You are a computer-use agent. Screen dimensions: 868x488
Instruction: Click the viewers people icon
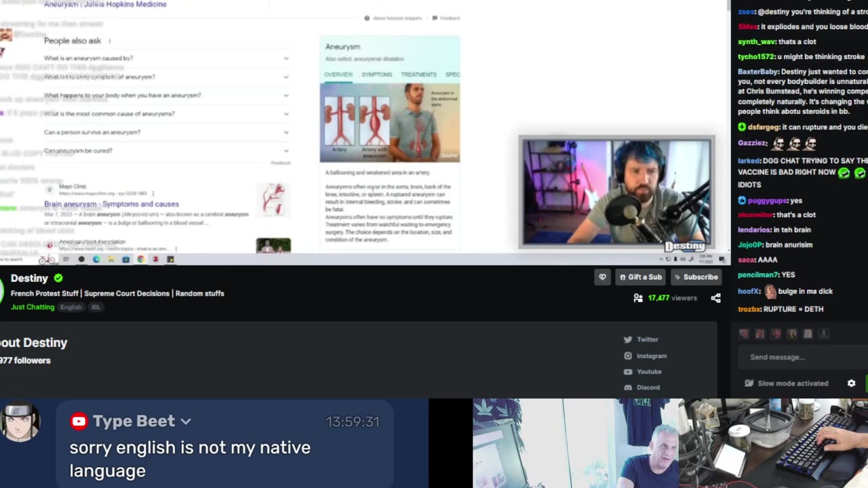click(637, 298)
